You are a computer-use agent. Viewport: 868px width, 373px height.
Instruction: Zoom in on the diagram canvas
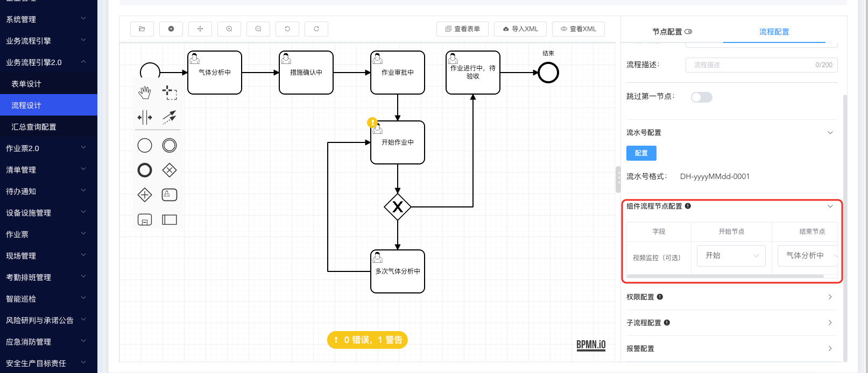pyautogui.click(x=229, y=29)
